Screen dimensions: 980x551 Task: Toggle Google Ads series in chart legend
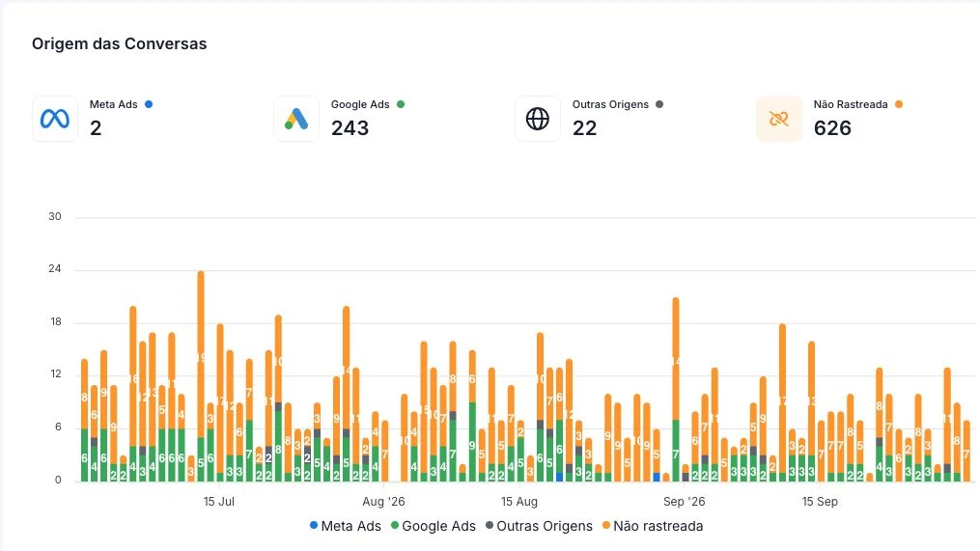click(434, 526)
